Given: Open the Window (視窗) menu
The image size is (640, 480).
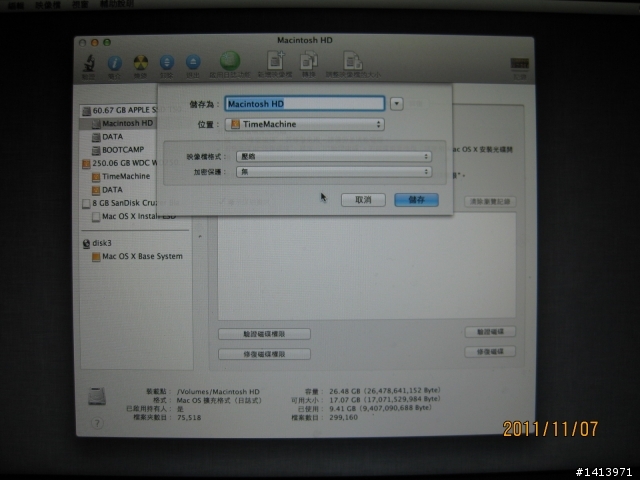Looking at the screenshot, I should [80, 4].
